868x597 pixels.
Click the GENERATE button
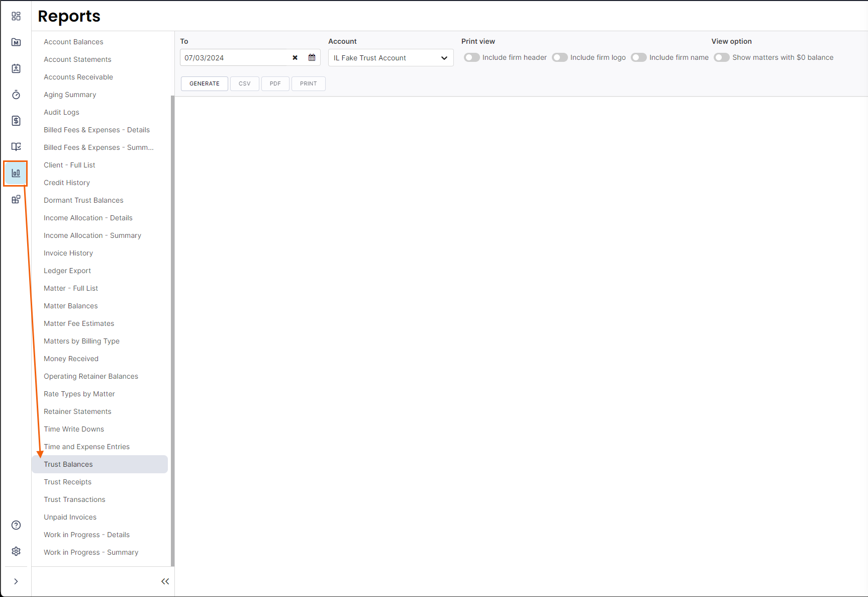tap(205, 83)
